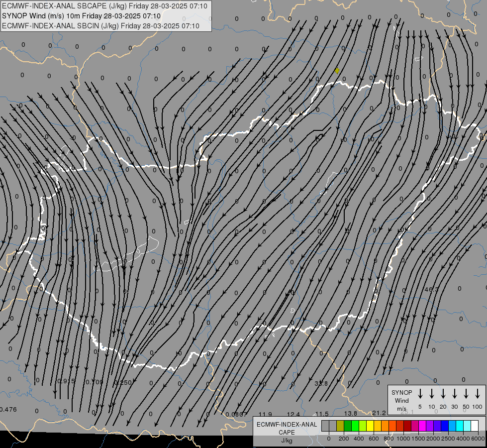Click the 20 m/s wind arrow in legend
Image resolution: width=487 pixels, height=448 pixels.
[x=443, y=394]
